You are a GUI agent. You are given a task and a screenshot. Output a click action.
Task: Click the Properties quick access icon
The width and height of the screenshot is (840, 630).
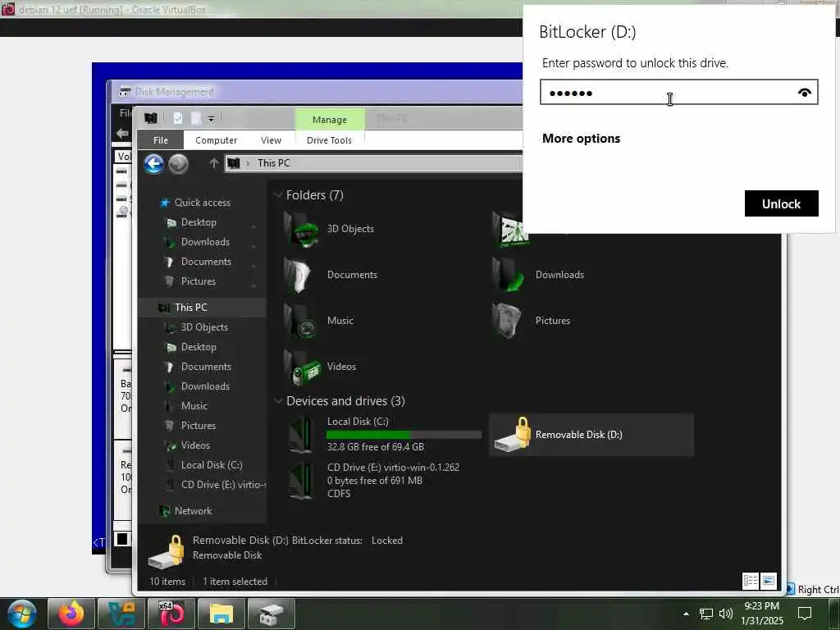pos(178,118)
